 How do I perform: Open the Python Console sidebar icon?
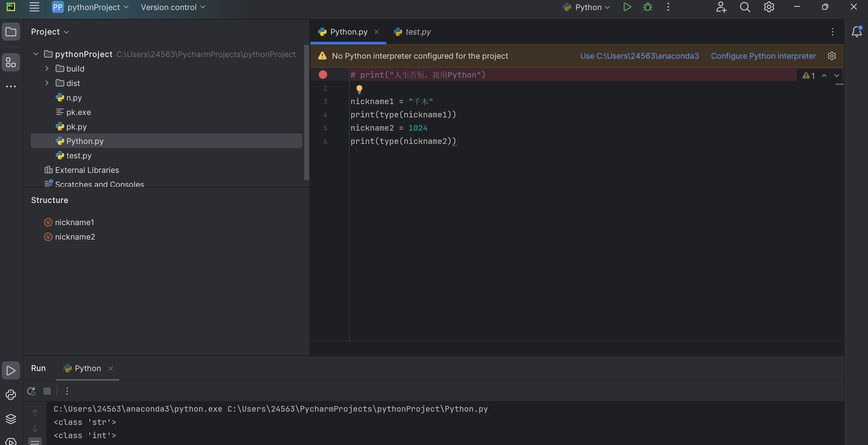[11, 395]
